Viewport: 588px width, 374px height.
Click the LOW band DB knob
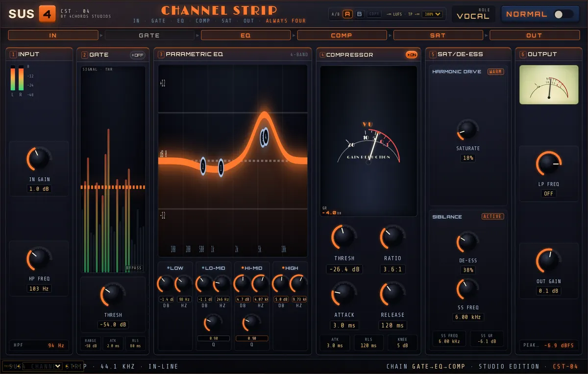click(165, 283)
